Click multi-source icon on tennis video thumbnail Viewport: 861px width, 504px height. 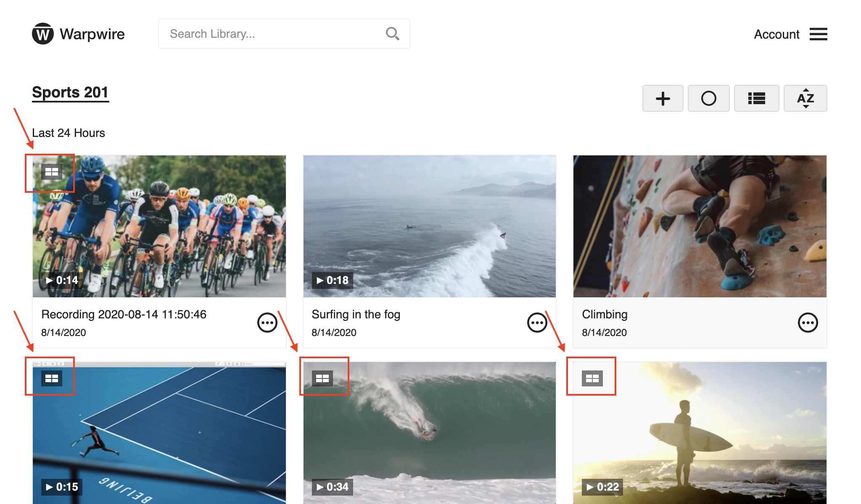coord(52,378)
